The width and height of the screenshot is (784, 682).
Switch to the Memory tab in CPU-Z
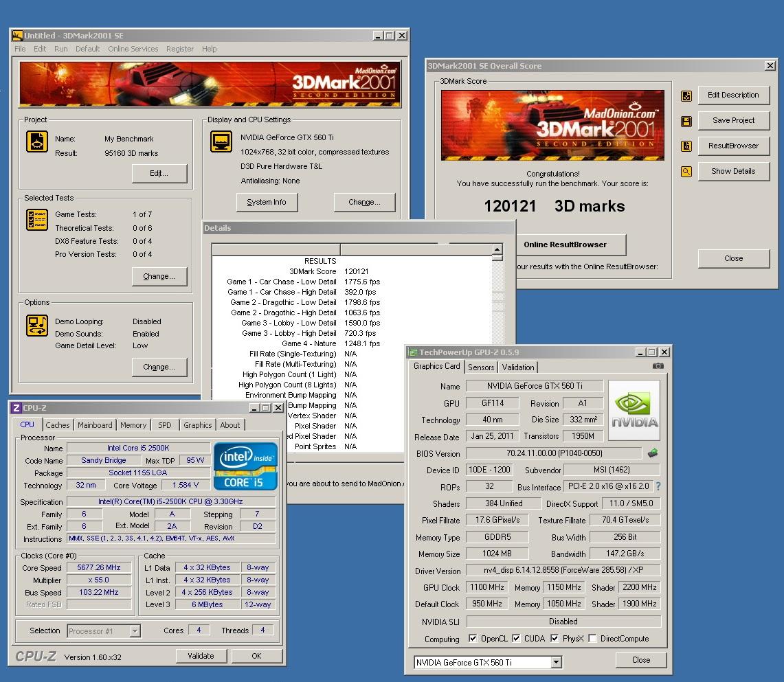(x=133, y=425)
